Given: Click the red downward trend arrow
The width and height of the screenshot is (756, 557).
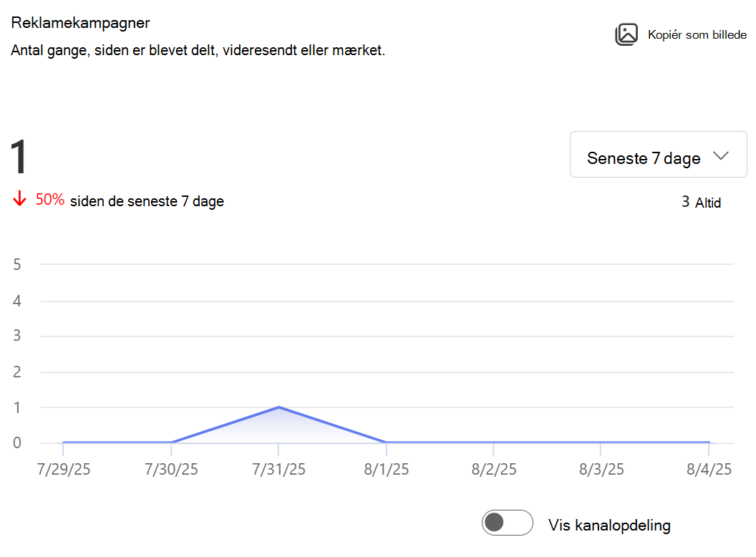Looking at the screenshot, I should pos(19,198).
